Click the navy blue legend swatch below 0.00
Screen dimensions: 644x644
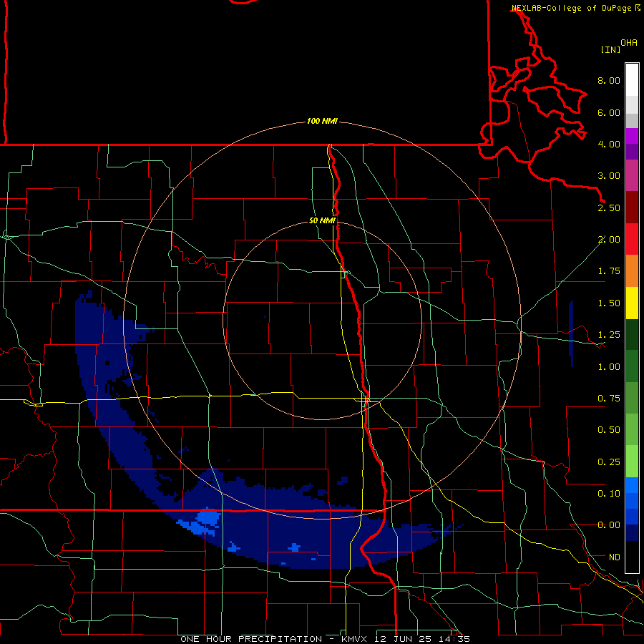point(632,532)
